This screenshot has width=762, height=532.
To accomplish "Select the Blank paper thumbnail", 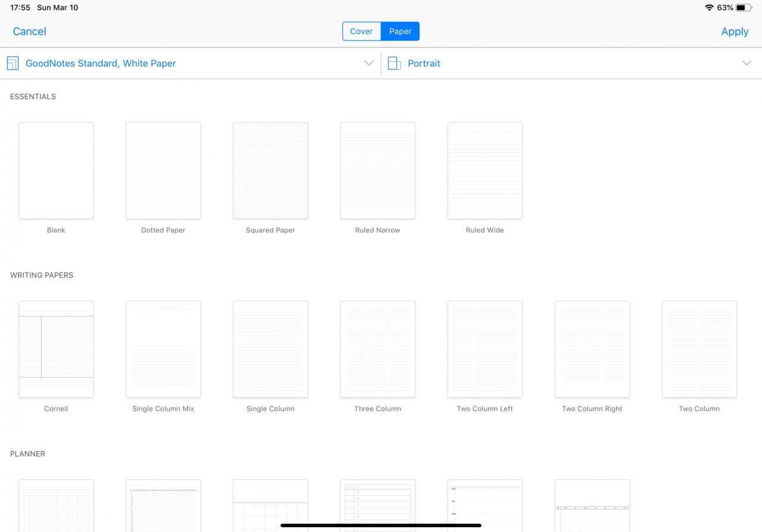I will pos(56,171).
